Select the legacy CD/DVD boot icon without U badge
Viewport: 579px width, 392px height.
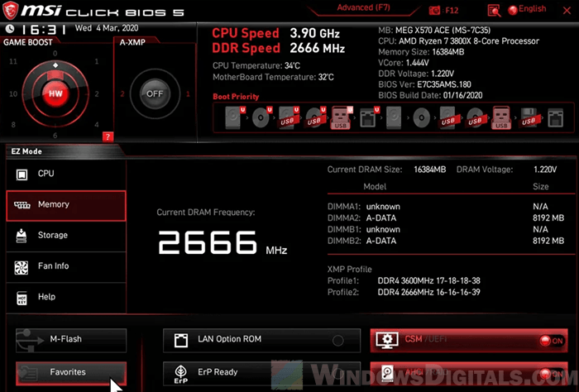point(421,117)
